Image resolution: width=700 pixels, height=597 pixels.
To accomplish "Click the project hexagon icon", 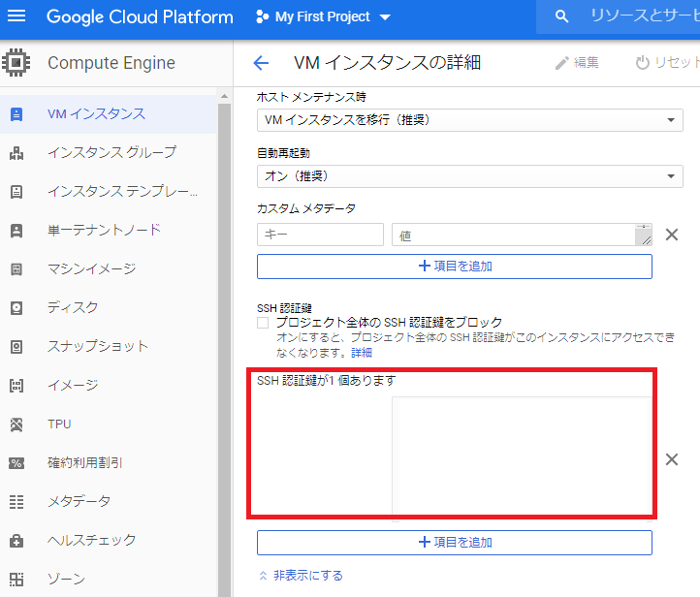I will click(262, 16).
